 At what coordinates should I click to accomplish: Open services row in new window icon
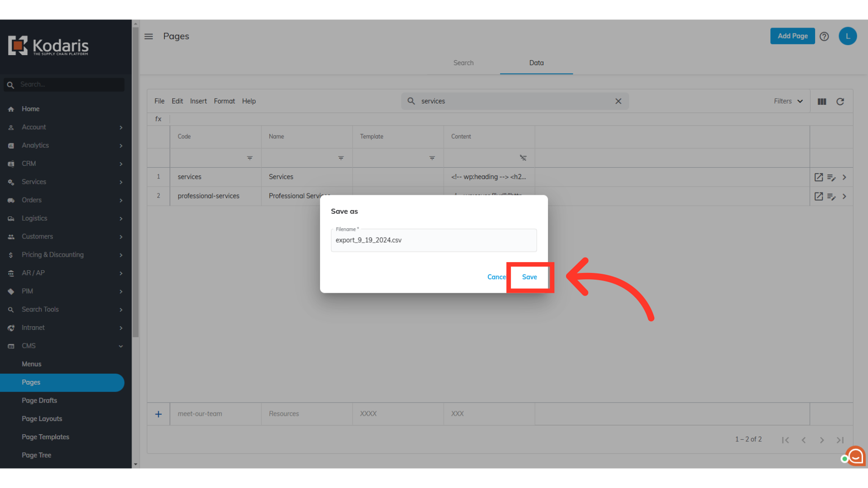[x=818, y=177]
